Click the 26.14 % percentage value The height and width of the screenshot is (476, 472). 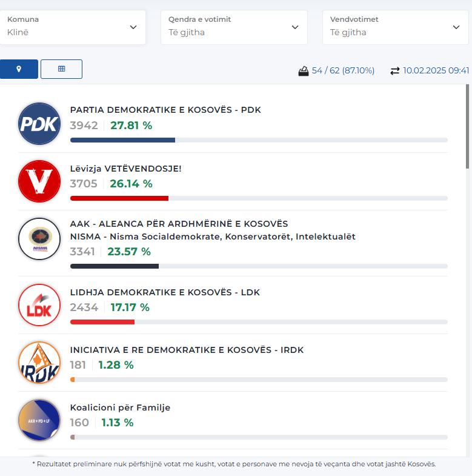131,184
